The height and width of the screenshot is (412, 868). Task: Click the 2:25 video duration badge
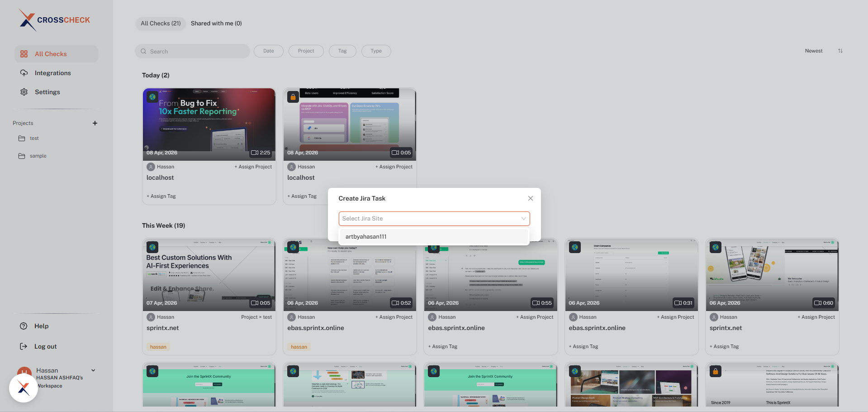(x=261, y=153)
